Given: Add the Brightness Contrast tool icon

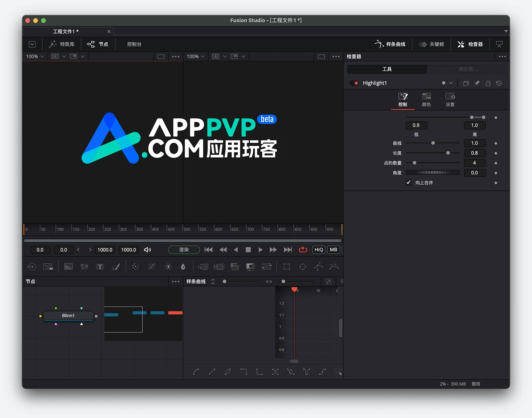Looking at the screenshot, I should [168, 267].
